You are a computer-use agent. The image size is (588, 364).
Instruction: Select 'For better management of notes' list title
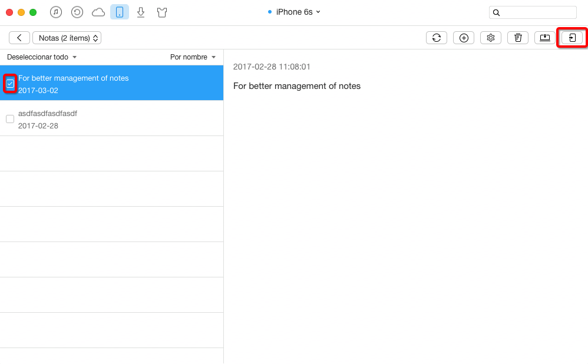74,78
